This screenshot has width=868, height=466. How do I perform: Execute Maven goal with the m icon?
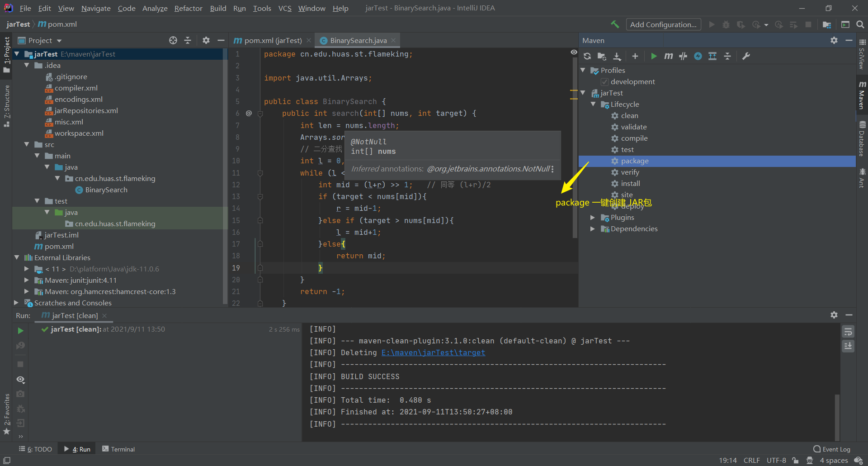tap(669, 56)
